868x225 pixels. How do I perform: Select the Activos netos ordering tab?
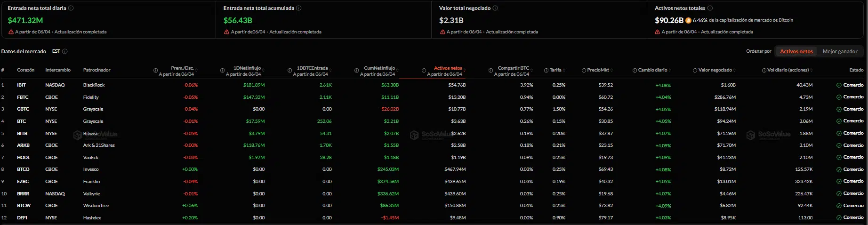796,51
